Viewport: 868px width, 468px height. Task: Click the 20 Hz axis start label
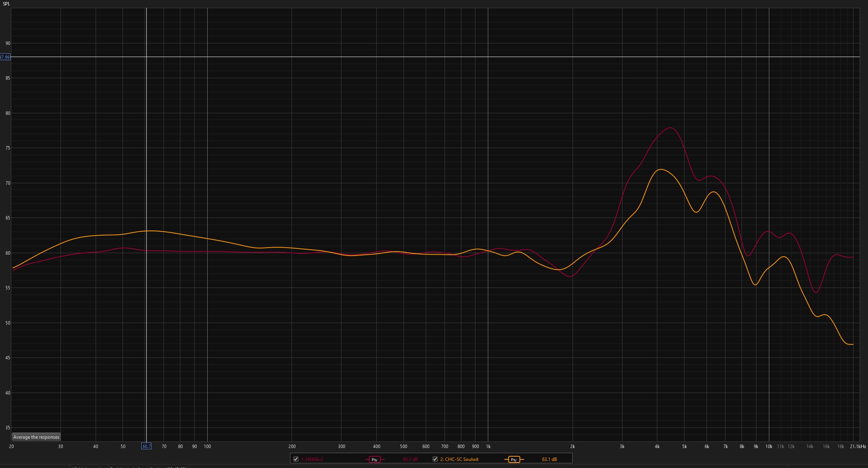[11, 446]
